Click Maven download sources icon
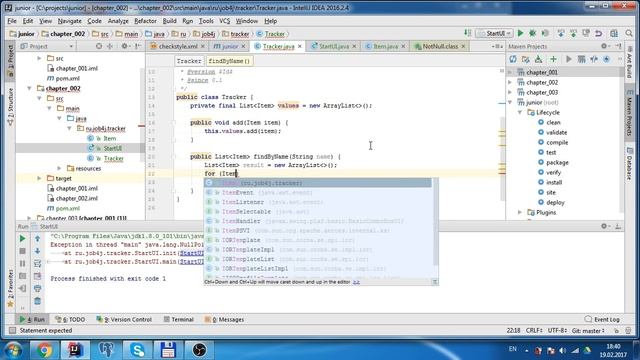This screenshot has height=360, width=640. coord(539,60)
